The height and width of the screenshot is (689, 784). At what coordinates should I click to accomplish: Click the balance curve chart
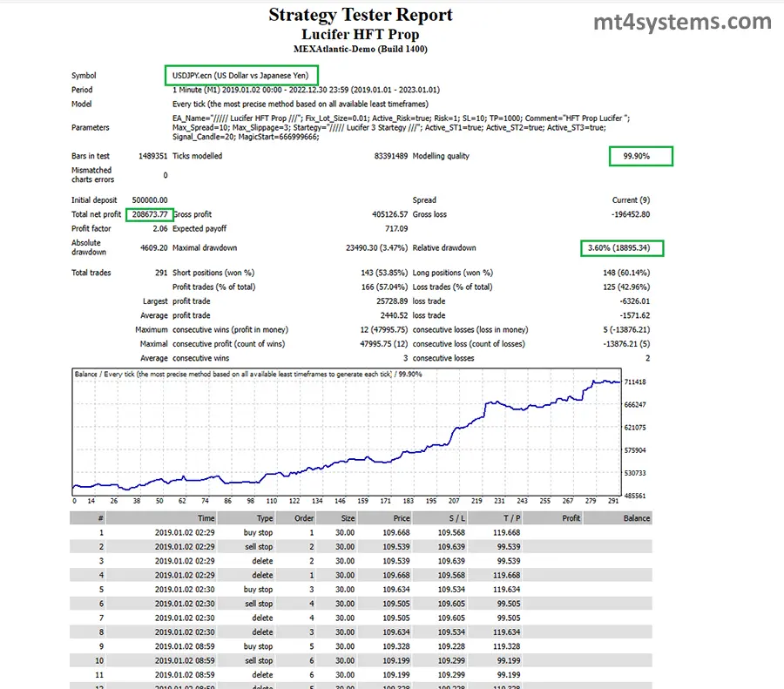(x=348, y=436)
